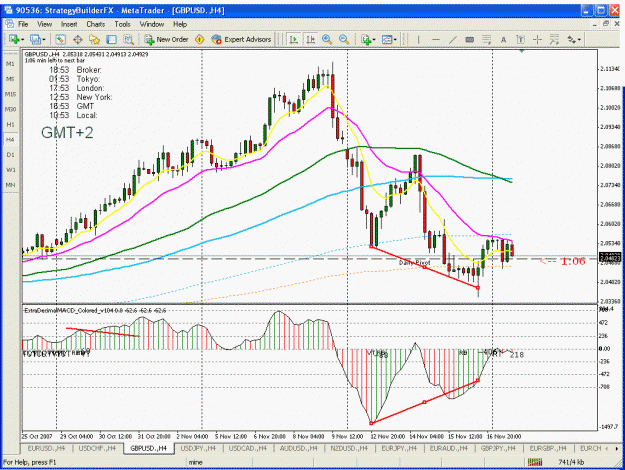Expand the Templates dropdown arrow
Image resolution: width=625 pixels, height=470 pixels.
395,39
